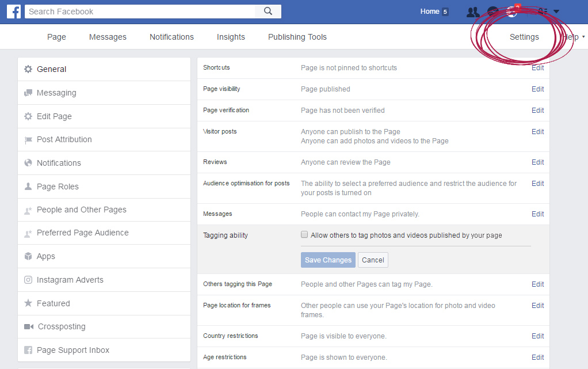Click the person icon beside Page Roles
Screen dimensions: 588x369
[28, 186]
